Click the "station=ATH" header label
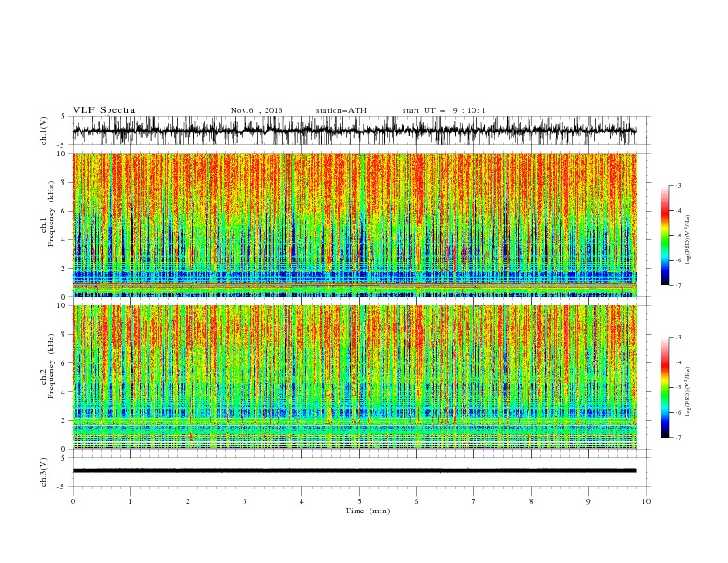 tap(341, 110)
